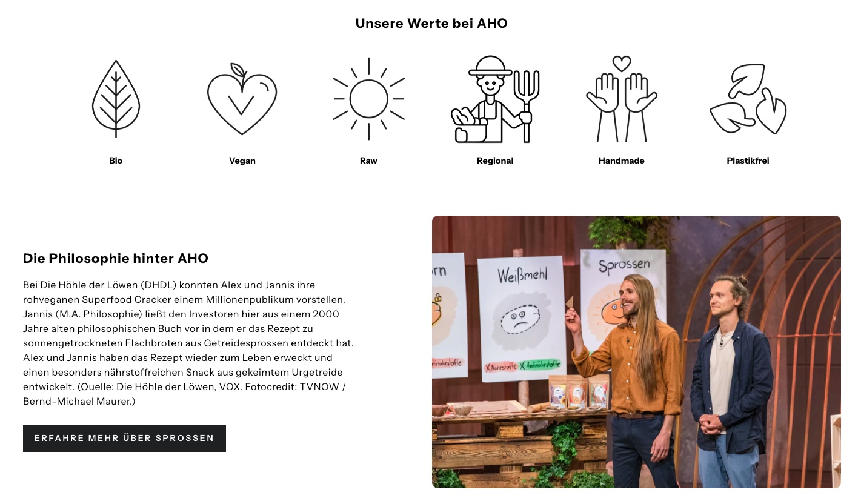Click Die Philosophie hinter AHO heading
858x504 pixels.
point(116,259)
